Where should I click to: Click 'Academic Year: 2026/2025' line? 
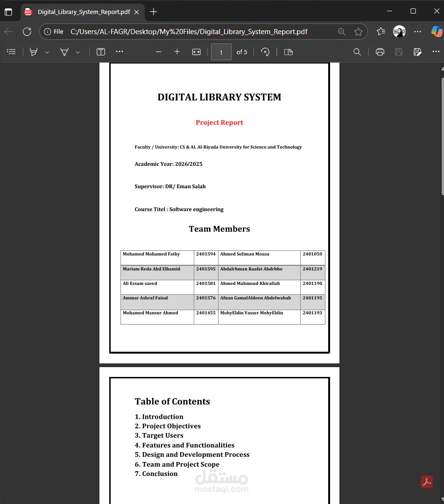point(169,164)
